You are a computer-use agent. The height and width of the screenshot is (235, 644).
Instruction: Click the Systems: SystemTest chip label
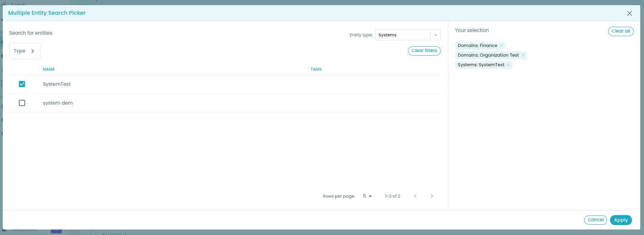tap(481, 65)
